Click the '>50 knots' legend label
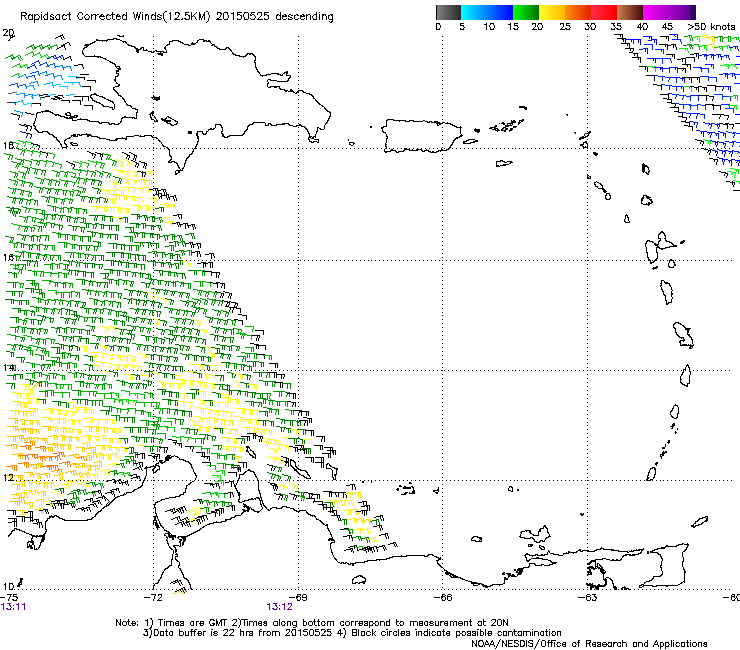This screenshot has height=650, width=740. pyautogui.click(x=711, y=27)
